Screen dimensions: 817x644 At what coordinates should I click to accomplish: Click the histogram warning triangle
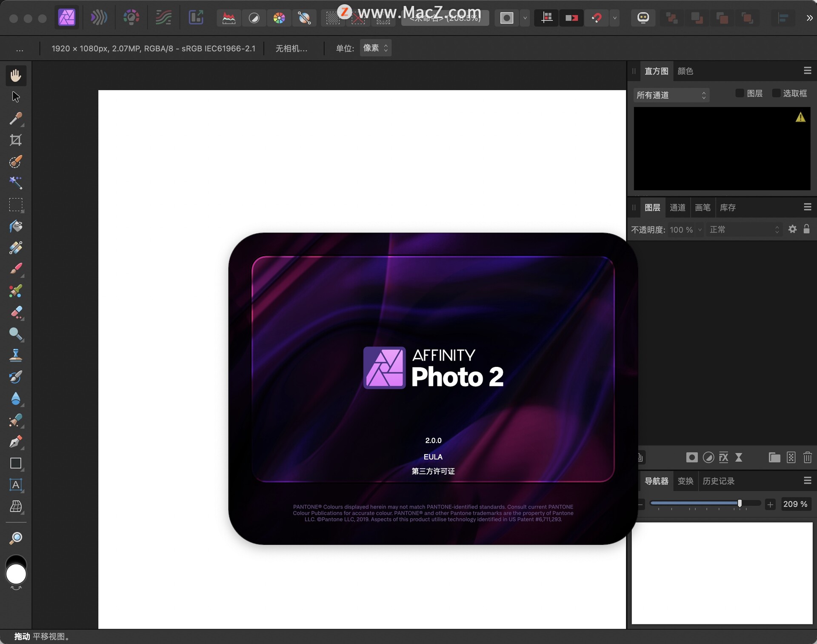(800, 117)
